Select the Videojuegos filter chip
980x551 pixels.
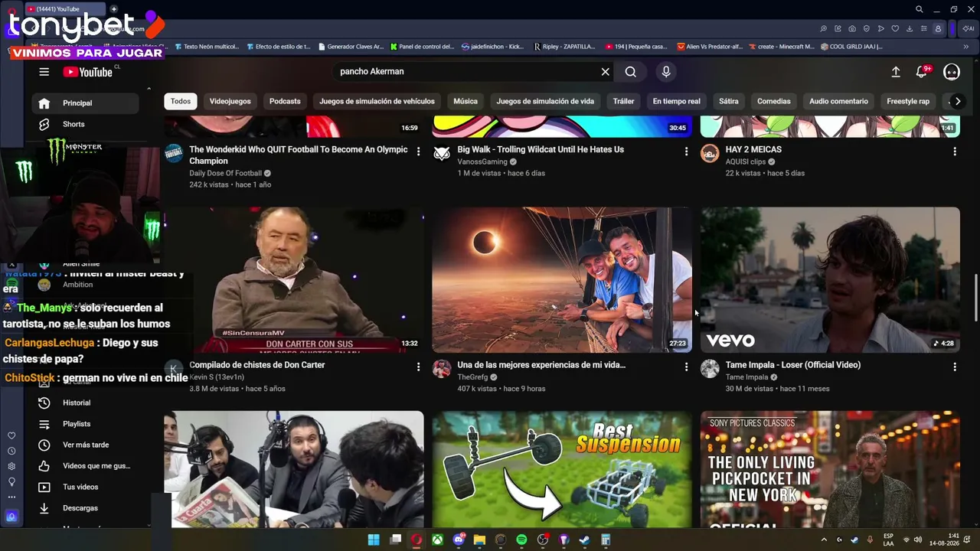pos(230,101)
